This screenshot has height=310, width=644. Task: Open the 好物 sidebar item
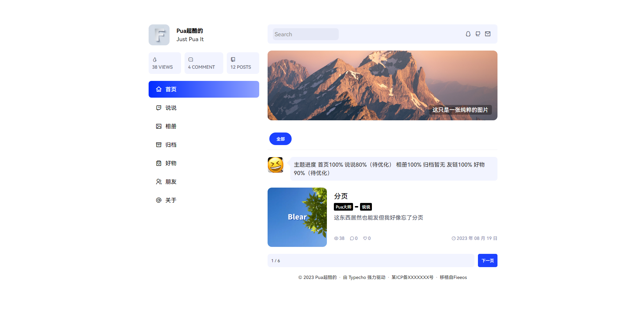(171, 164)
